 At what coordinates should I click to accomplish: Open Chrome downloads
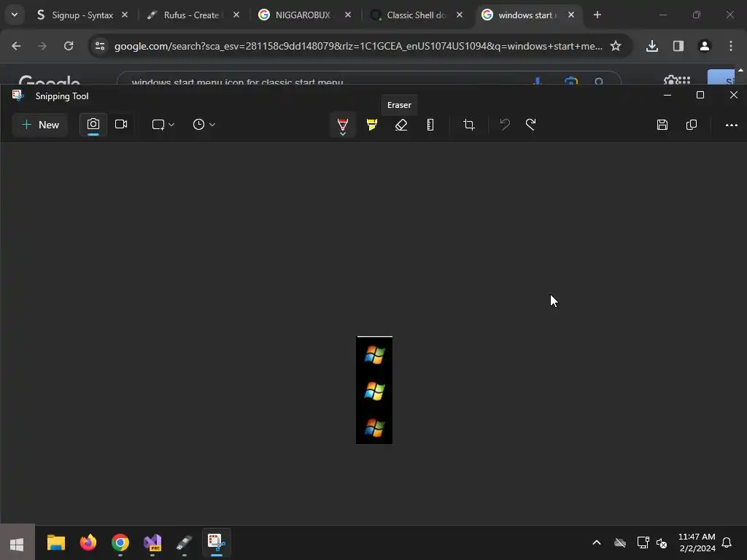(x=652, y=46)
